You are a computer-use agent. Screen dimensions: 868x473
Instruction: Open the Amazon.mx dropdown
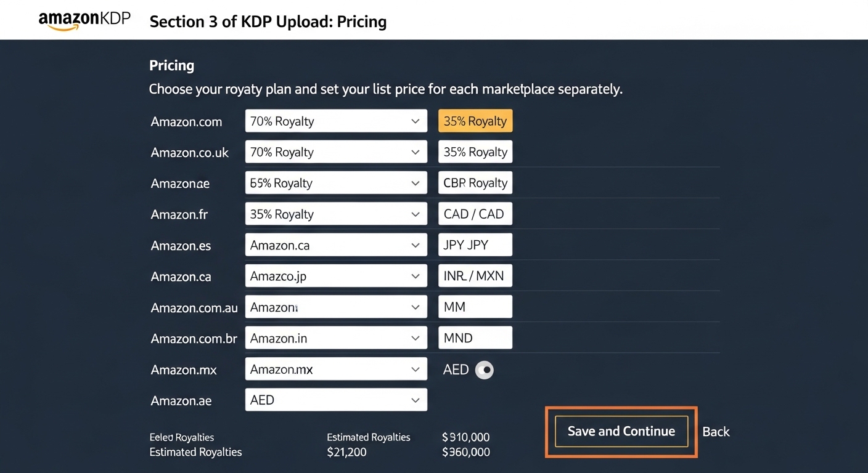pyautogui.click(x=336, y=369)
